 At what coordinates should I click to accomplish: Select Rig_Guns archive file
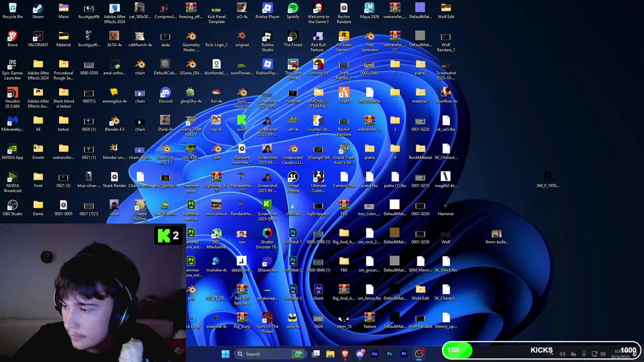pos(242,321)
